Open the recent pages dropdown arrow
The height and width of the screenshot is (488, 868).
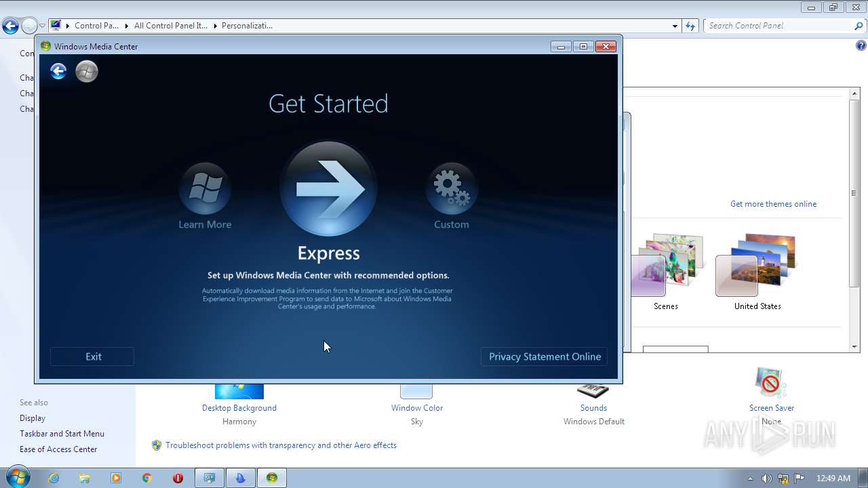click(42, 26)
